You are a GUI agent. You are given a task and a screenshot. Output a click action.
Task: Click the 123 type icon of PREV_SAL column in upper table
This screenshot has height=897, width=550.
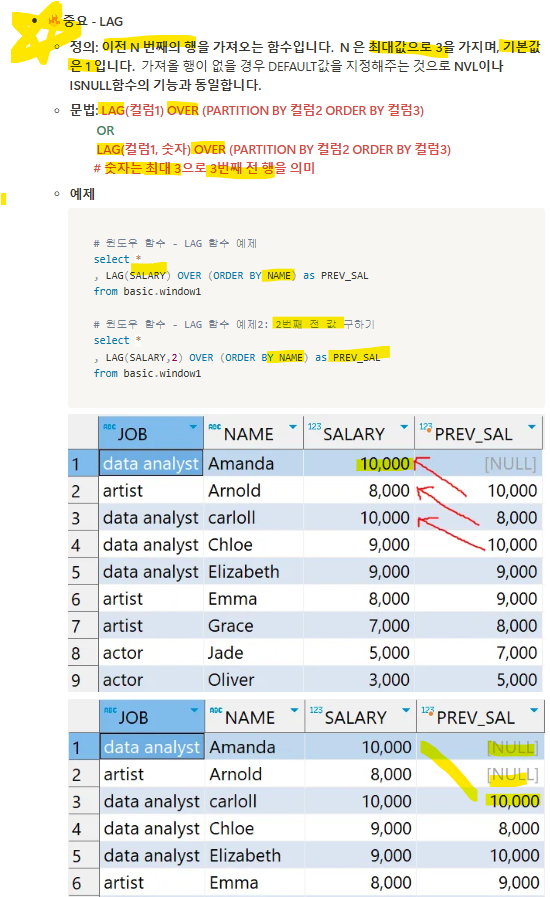426,426
